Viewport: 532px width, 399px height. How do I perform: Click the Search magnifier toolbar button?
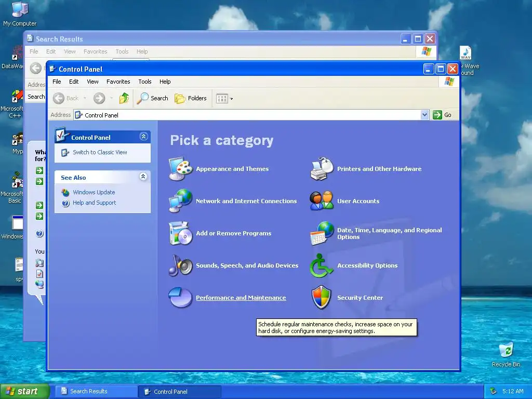tap(153, 98)
